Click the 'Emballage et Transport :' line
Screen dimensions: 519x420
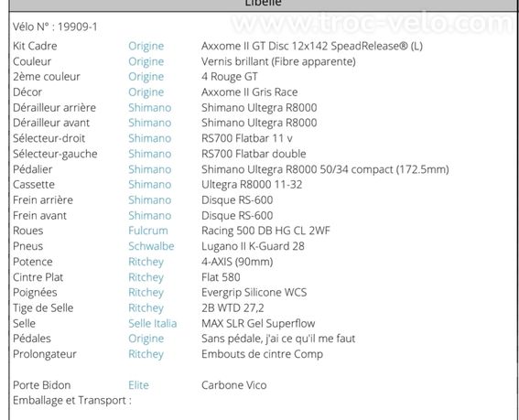72,401
